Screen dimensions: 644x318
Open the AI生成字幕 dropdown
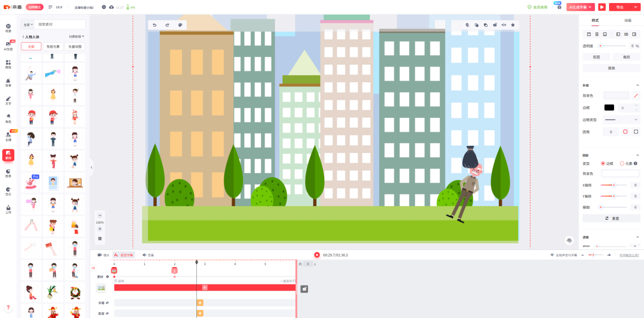click(x=581, y=7)
